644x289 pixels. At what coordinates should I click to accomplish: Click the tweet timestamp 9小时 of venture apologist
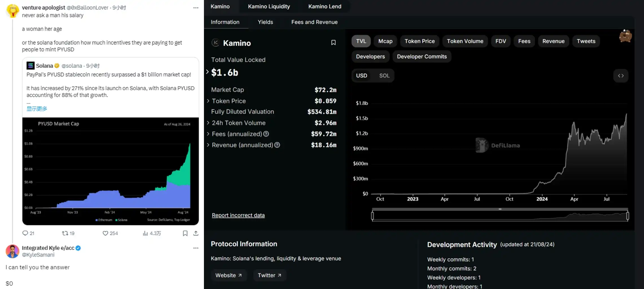(x=119, y=8)
